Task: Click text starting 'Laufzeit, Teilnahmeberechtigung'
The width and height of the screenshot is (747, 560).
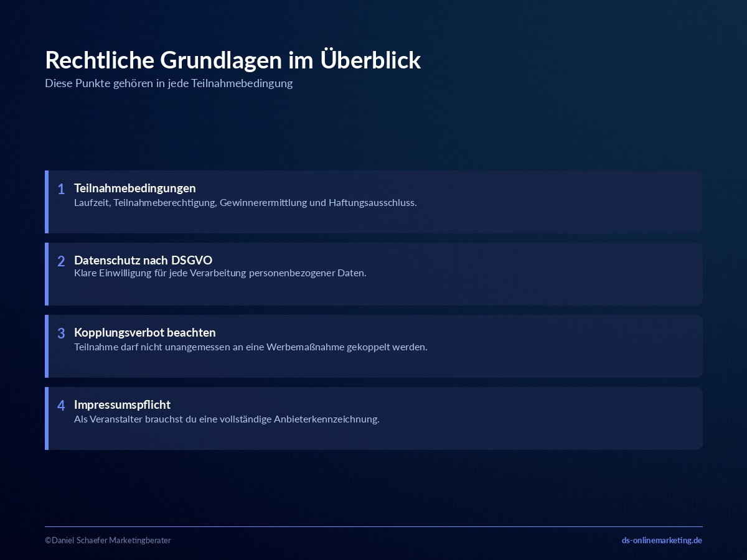Action: pyautogui.click(x=245, y=203)
